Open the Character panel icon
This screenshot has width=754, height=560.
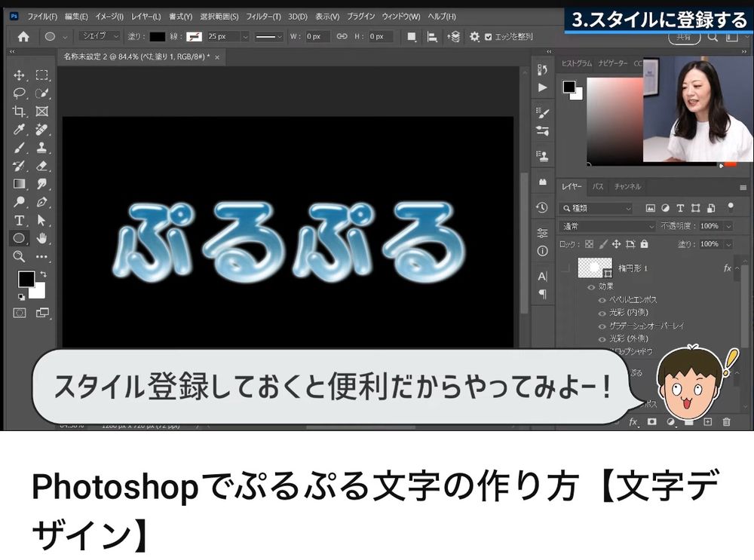pos(542,277)
